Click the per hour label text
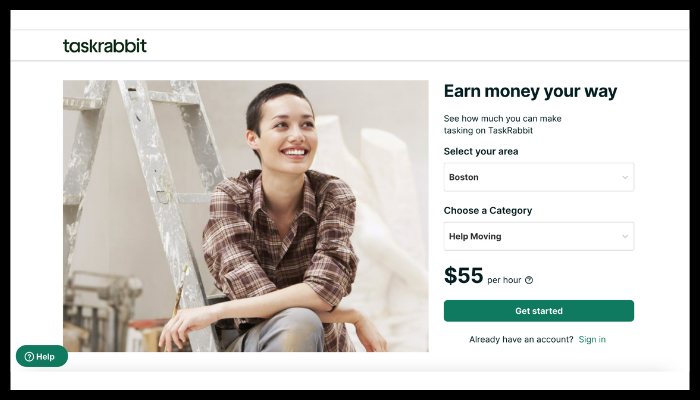The height and width of the screenshot is (400, 700). (x=504, y=280)
